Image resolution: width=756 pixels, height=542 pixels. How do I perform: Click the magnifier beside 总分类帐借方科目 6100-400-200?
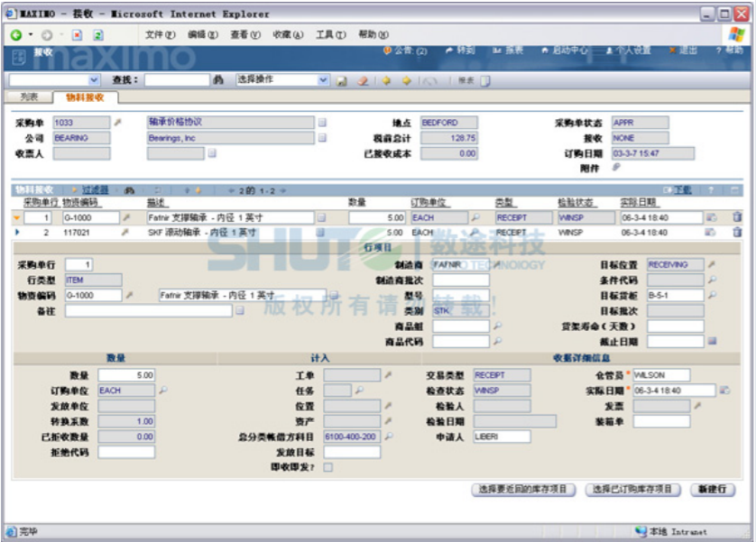pos(389,436)
